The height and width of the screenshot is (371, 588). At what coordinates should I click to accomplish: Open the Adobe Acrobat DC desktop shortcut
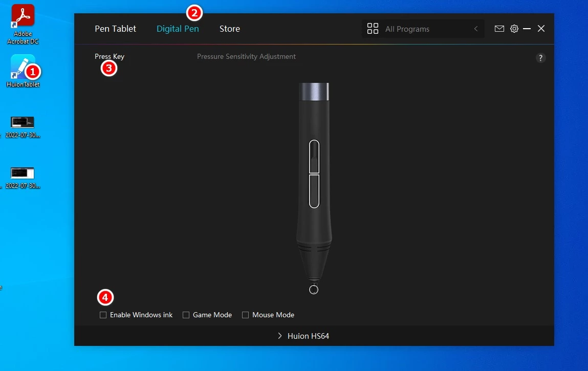point(23,25)
